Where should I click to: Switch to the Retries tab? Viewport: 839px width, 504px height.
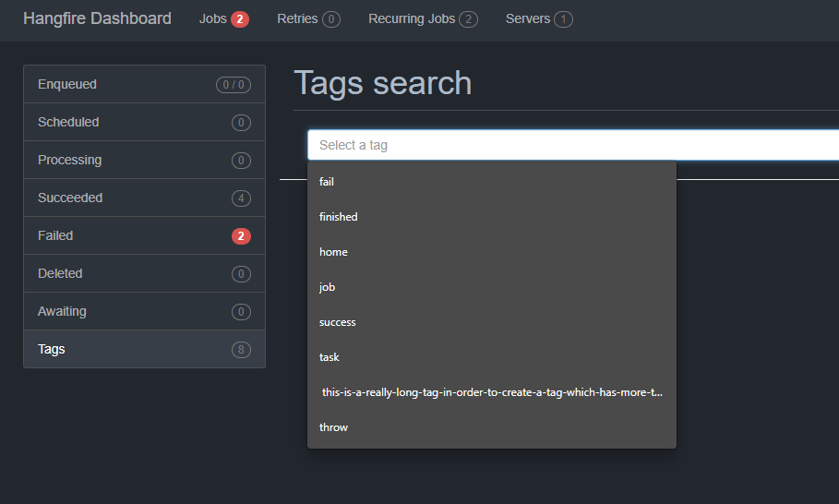pyautogui.click(x=308, y=19)
